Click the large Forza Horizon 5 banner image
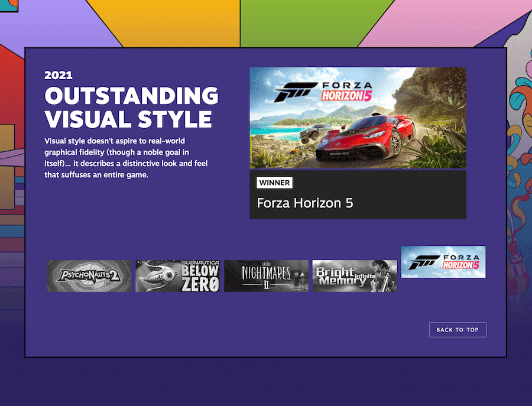The height and width of the screenshot is (406, 532). (x=358, y=118)
